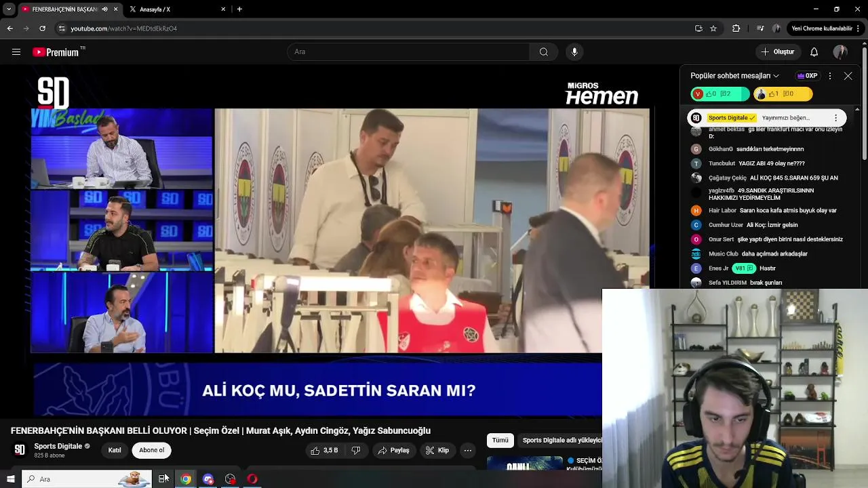Open Chrome media controls icon
Viewport: 868px width, 488px height.
click(760, 28)
